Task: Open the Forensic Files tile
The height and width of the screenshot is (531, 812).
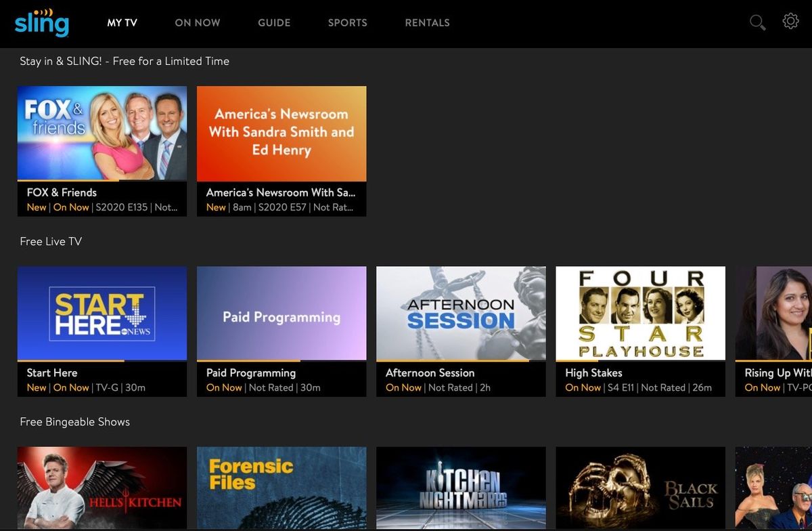Action: 281,488
